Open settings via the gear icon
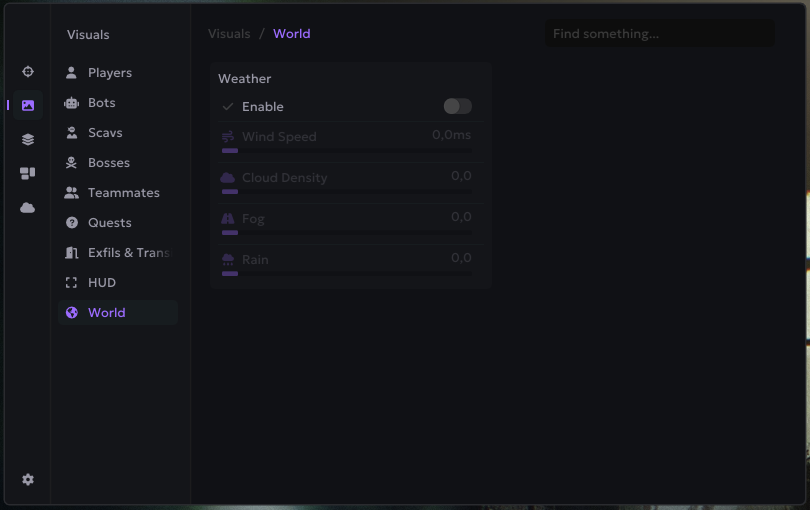 tap(28, 480)
